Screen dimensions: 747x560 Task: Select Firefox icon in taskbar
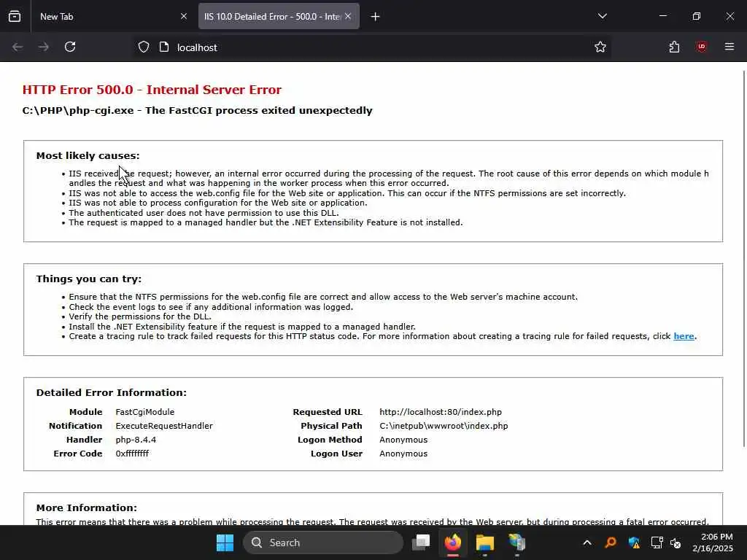[x=452, y=542]
